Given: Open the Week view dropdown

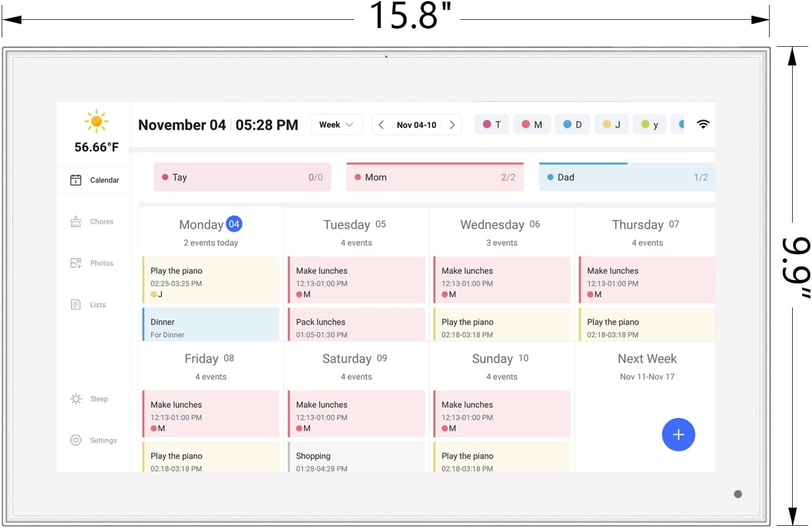Looking at the screenshot, I should (336, 124).
